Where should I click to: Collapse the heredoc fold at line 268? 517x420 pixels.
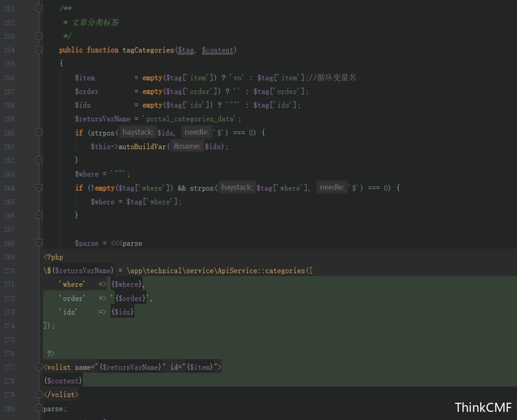[x=39, y=243]
